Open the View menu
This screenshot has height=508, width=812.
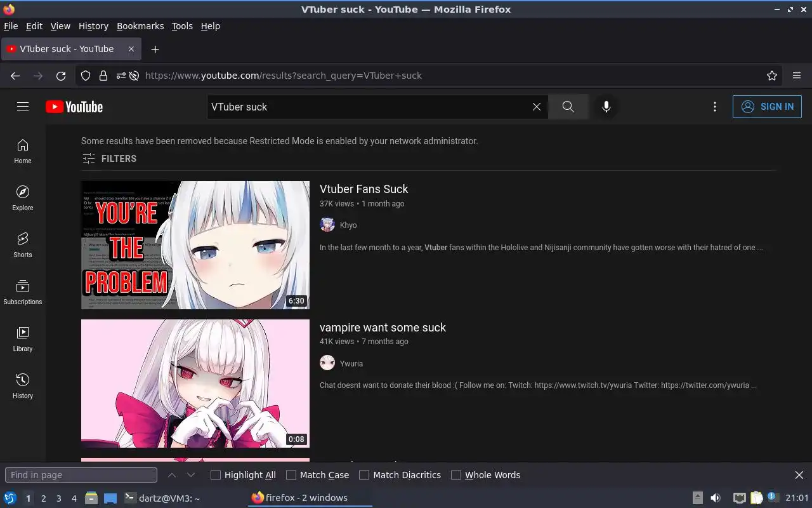click(60, 26)
